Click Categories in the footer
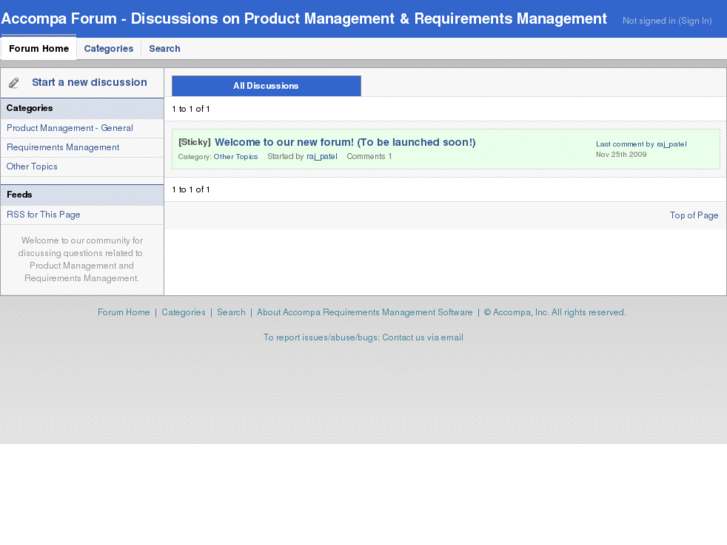 [x=183, y=312]
